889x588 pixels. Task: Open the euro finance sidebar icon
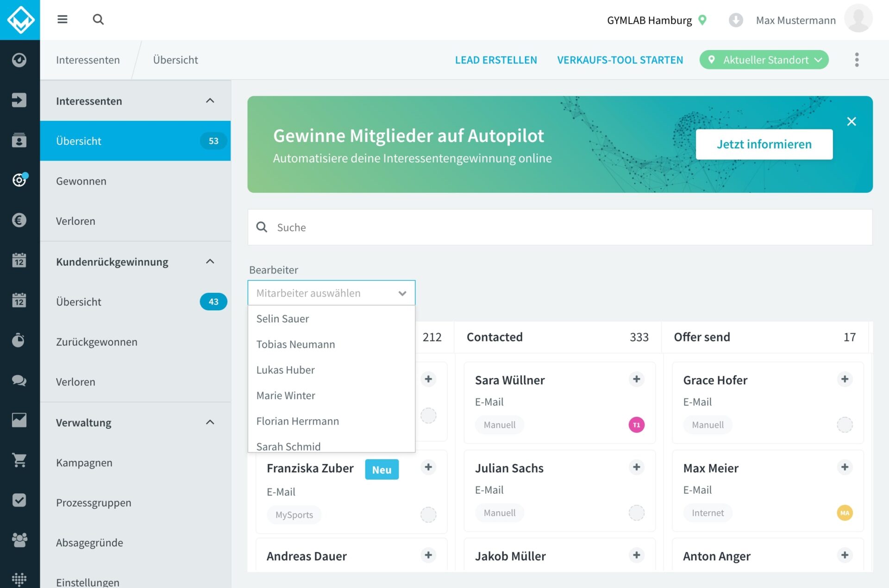pos(19,220)
